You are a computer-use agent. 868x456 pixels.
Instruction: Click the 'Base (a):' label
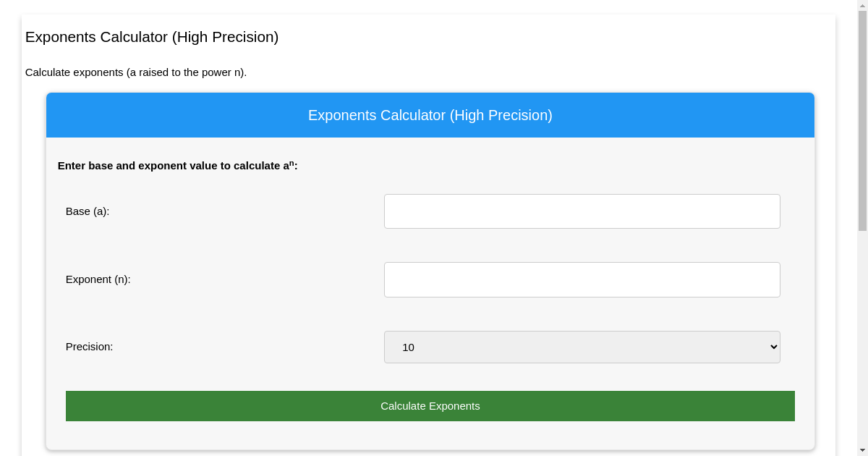[x=87, y=211]
